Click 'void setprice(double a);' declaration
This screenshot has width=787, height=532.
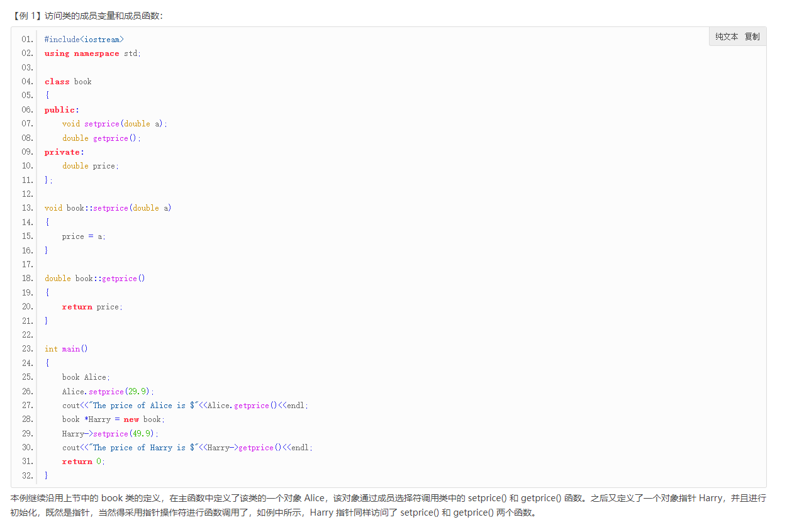point(115,124)
